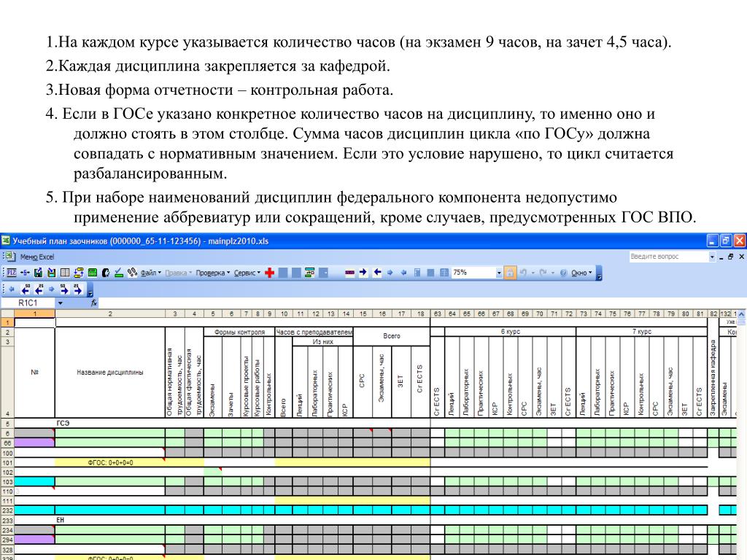Select column header 2
The height and width of the screenshot is (560, 747).
tap(110, 314)
